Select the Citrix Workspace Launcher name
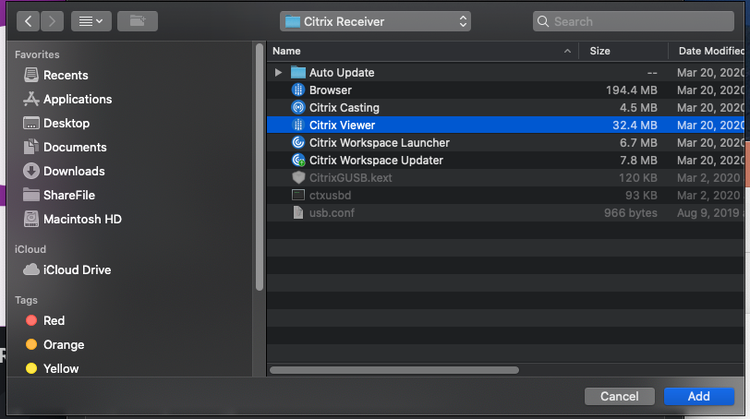 coord(379,143)
